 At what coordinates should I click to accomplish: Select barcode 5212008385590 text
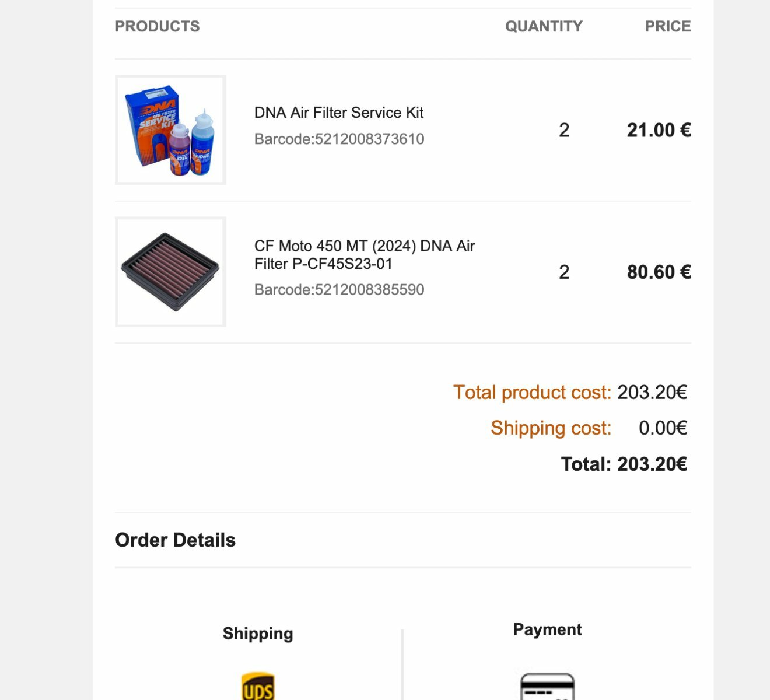pos(339,289)
